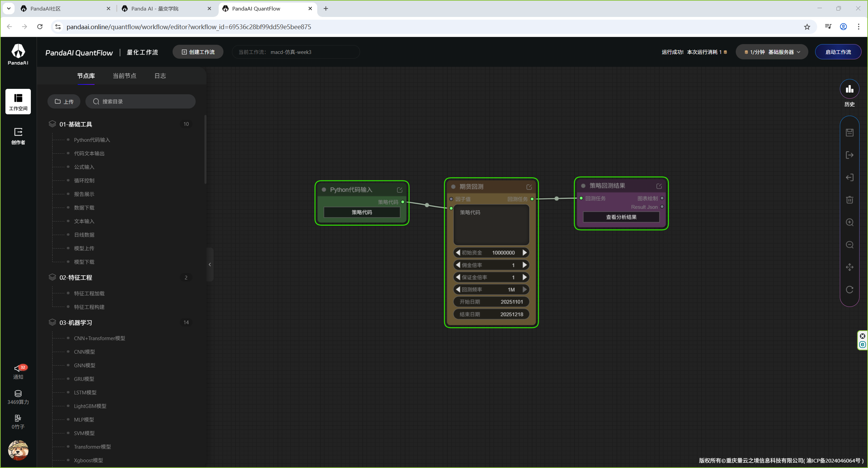Open the 历史 history chart icon
This screenshot has height=468, width=868.
coord(849,89)
